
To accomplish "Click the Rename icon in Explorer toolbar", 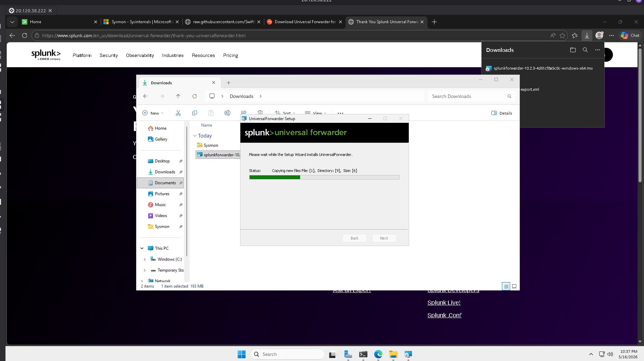I will point(227,113).
